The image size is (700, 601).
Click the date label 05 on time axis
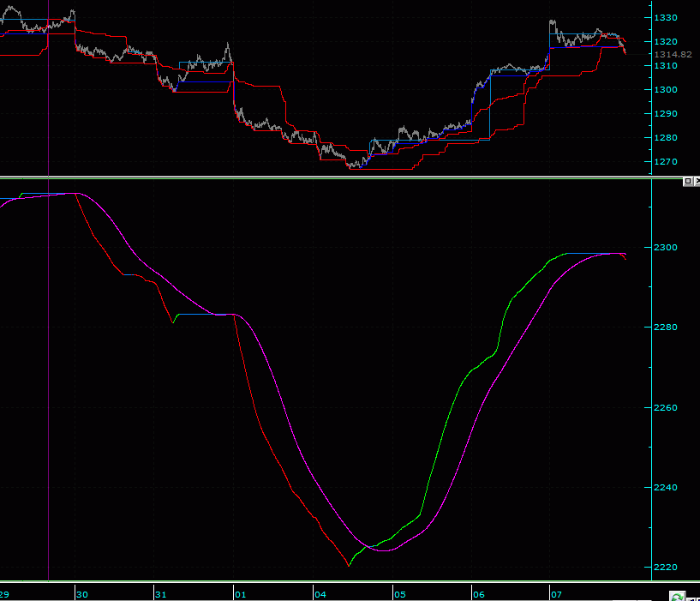click(400, 595)
